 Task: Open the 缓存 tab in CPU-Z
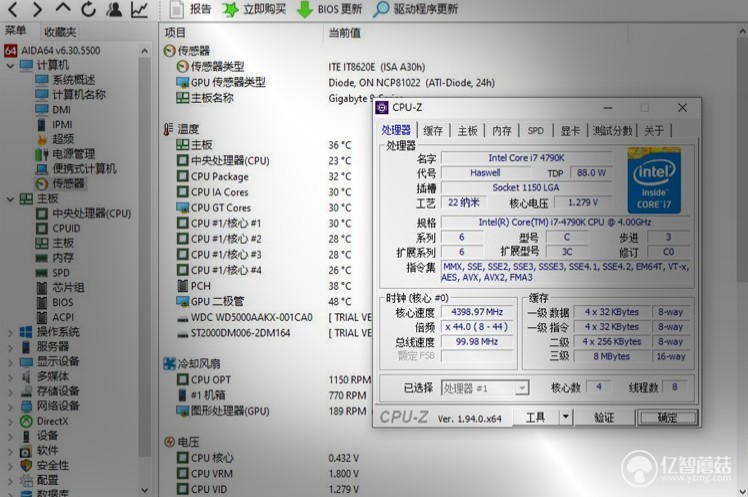click(x=433, y=131)
